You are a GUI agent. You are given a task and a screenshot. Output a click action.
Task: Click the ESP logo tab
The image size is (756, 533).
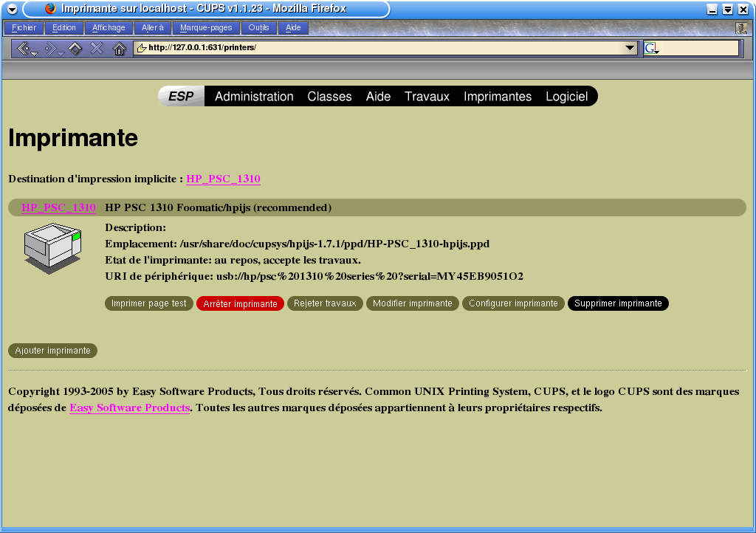point(181,97)
